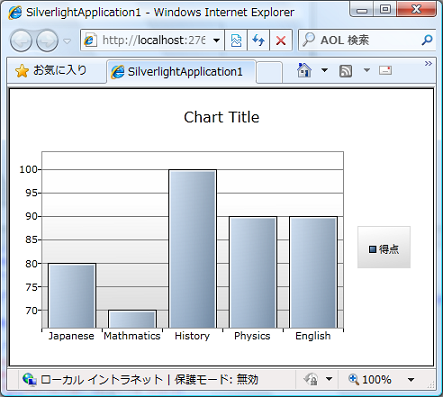The width and height of the screenshot is (443, 397).
Task: Click the ローカル イントラネット status text
Action: tap(102, 380)
